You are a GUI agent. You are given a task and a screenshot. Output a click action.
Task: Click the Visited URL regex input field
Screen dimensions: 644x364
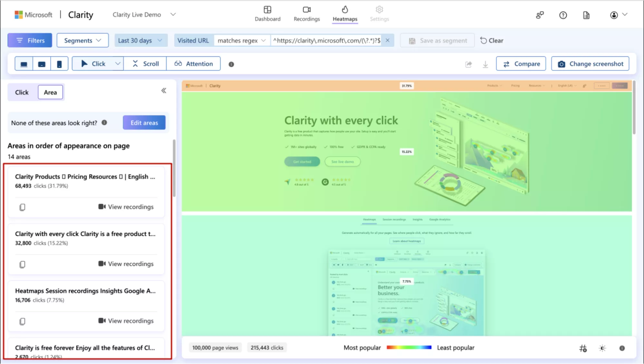point(326,40)
